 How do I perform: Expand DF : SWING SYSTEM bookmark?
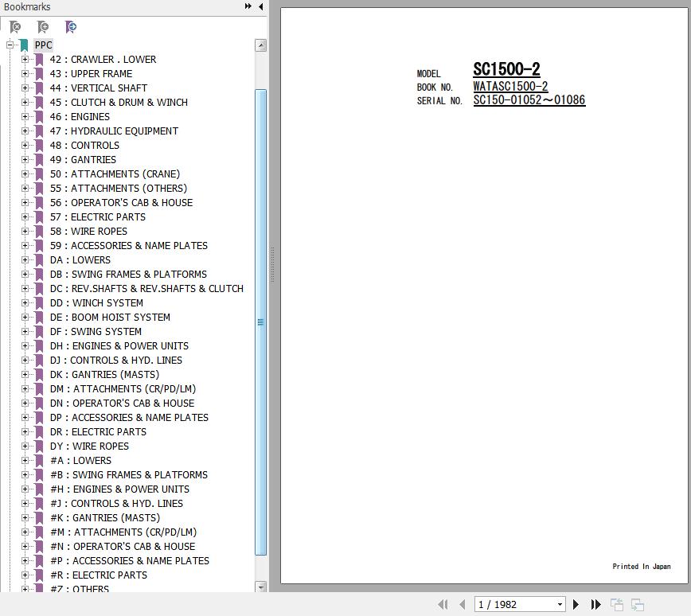25,331
